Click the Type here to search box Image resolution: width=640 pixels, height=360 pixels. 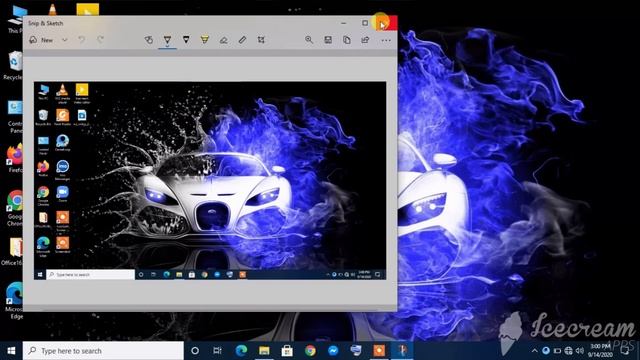103,351
